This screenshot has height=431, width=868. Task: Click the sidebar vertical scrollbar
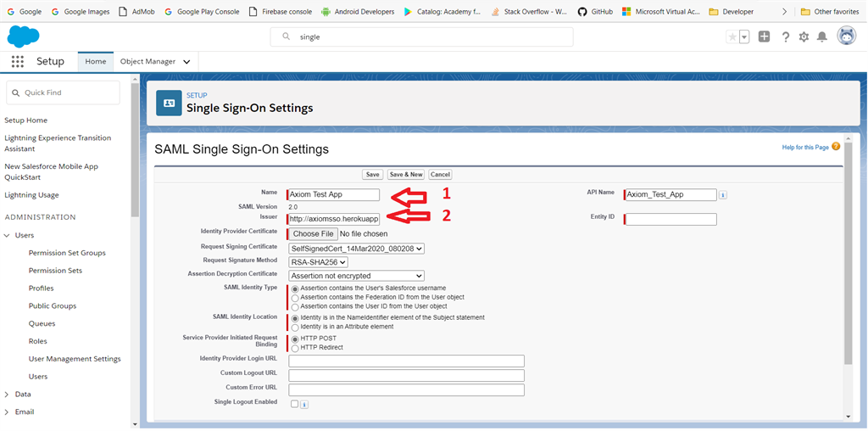[136, 151]
